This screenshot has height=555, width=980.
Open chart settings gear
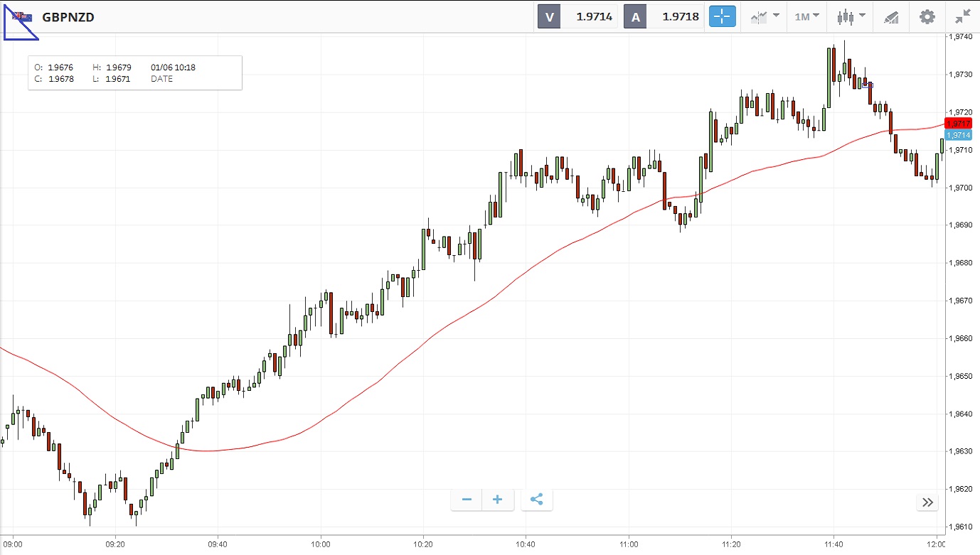[x=927, y=16]
